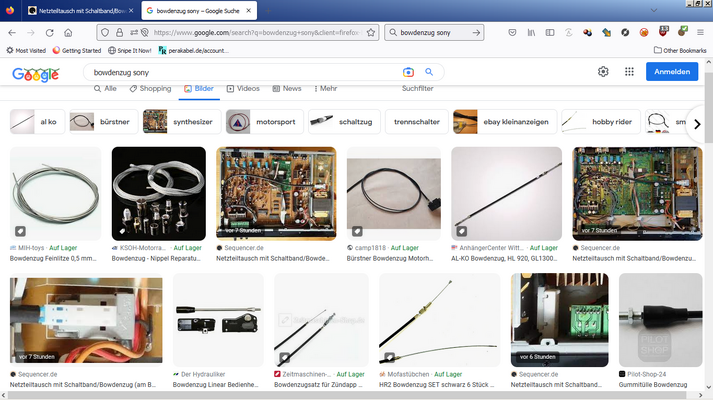The image size is (713, 400).
Task: Show more filter chips with right arrow
Action: click(x=697, y=124)
